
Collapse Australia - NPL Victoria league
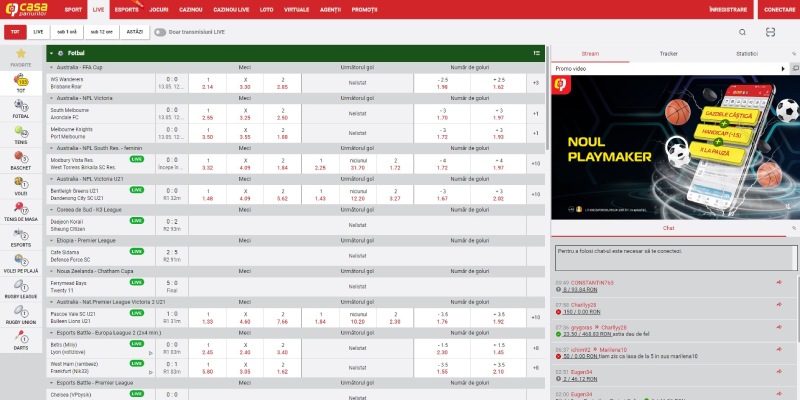pos(51,98)
